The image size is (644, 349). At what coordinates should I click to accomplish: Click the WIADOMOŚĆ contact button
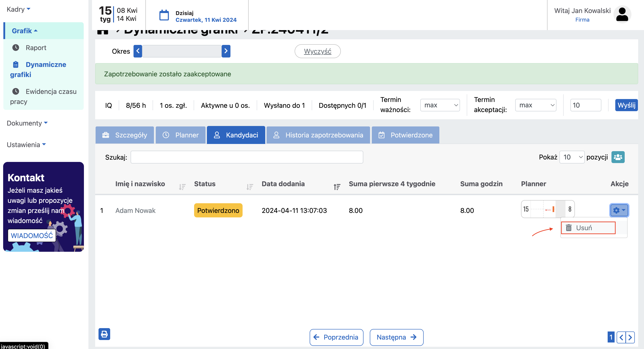pos(32,235)
